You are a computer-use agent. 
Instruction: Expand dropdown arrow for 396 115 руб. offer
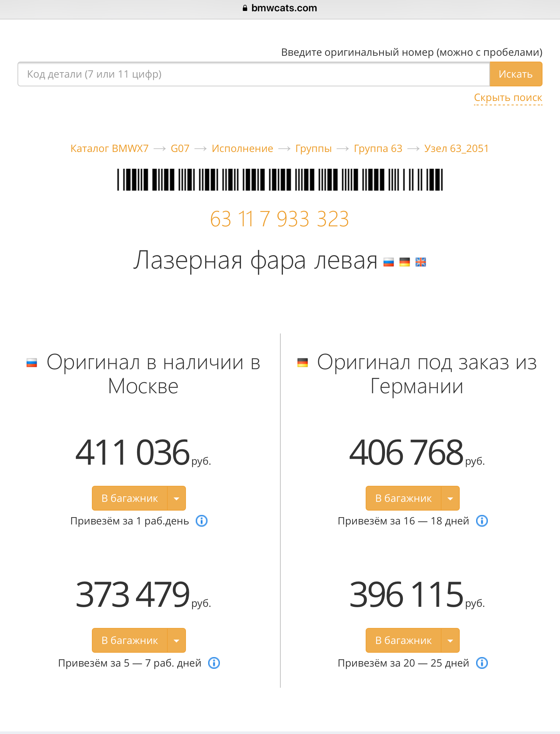pos(450,640)
